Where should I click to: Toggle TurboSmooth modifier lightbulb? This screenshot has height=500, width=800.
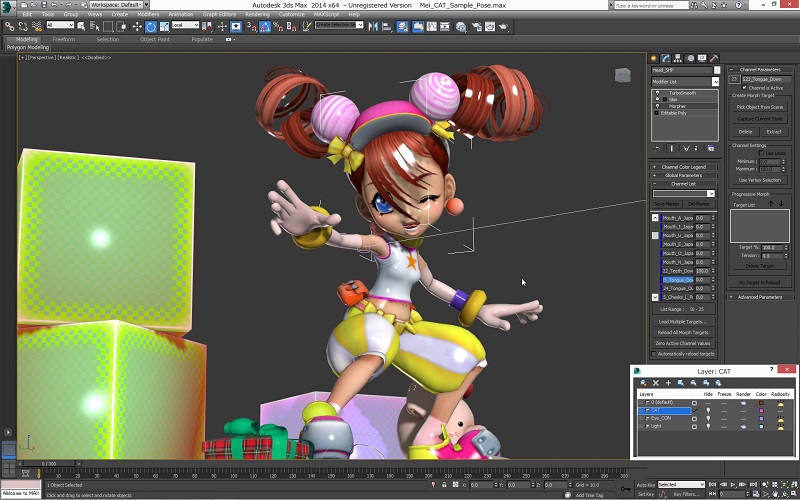tap(657, 93)
